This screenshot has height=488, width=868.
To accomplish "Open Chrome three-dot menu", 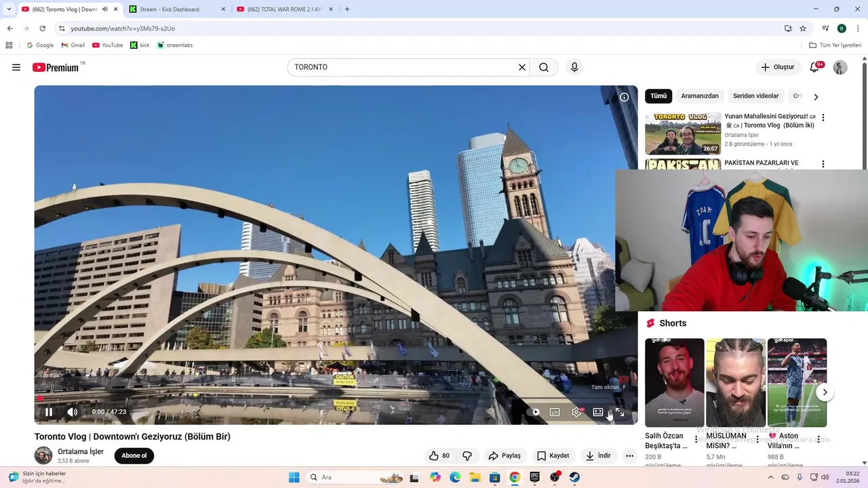I will coord(858,28).
